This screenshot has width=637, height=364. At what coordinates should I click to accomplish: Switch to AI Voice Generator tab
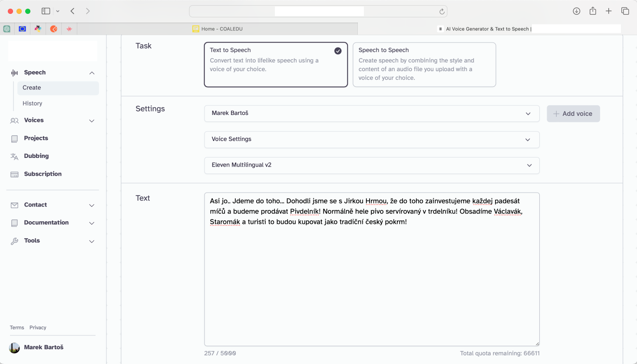(497, 29)
